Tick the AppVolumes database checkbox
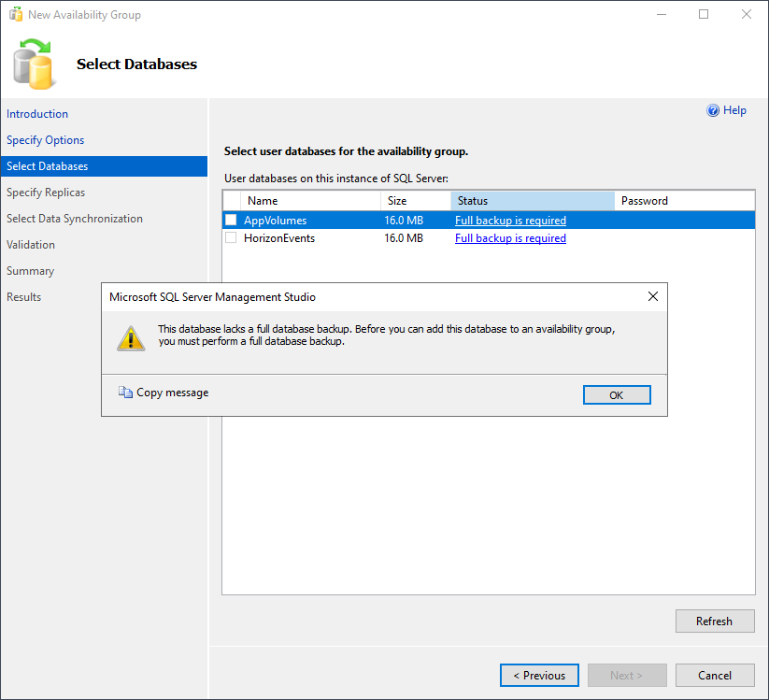The height and width of the screenshot is (700, 769). (231, 221)
